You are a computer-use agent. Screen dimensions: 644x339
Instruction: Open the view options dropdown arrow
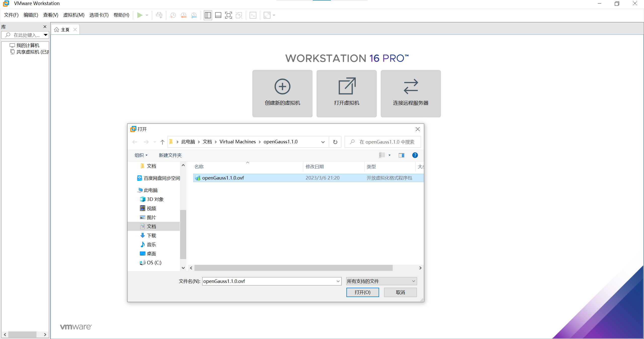click(390, 155)
